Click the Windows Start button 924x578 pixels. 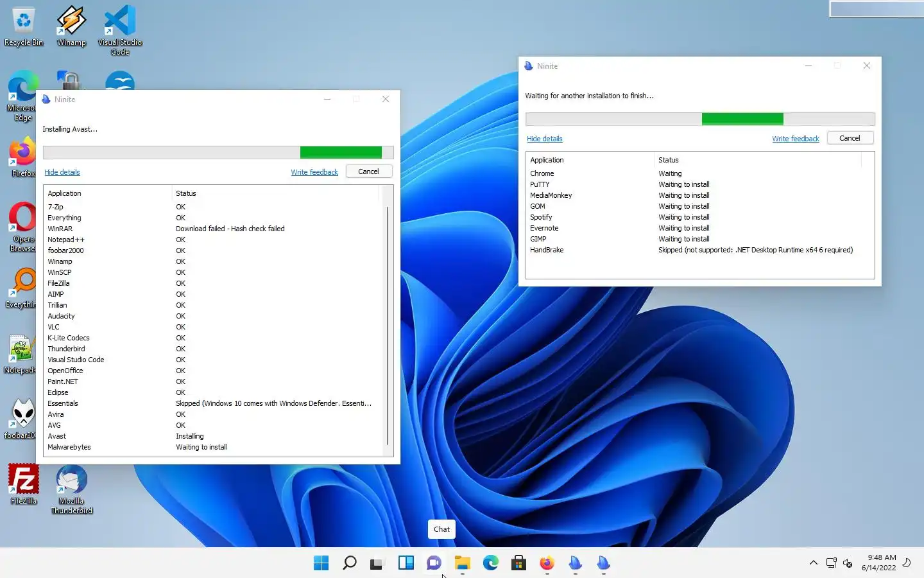[321, 563]
